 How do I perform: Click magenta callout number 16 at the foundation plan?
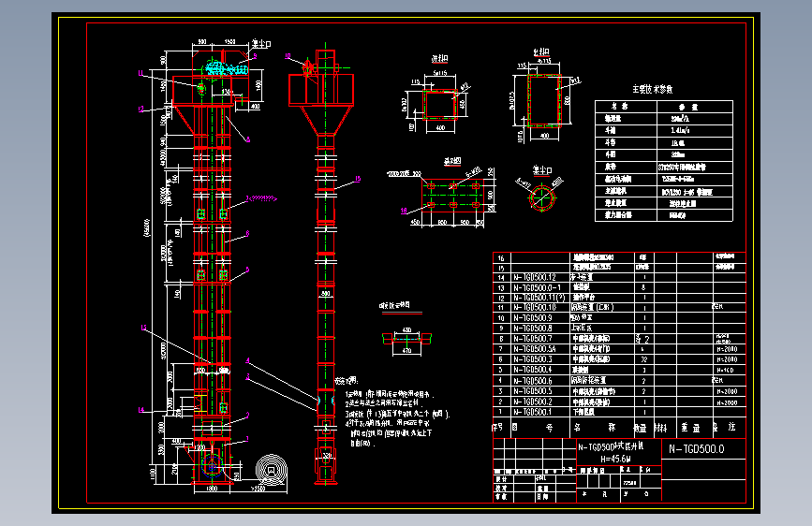click(404, 211)
